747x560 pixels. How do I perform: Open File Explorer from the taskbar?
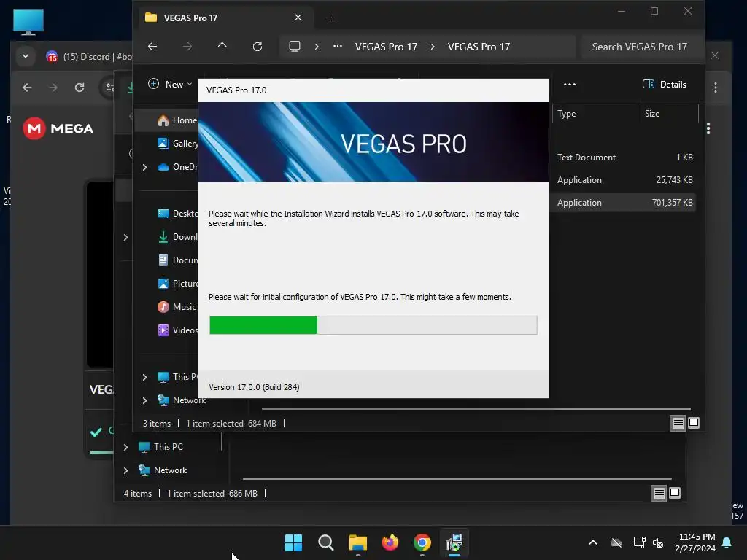coord(357,542)
